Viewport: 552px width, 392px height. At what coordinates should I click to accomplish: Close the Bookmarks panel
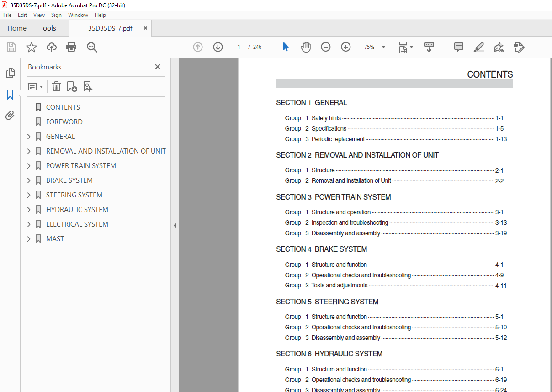(x=158, y=67)
